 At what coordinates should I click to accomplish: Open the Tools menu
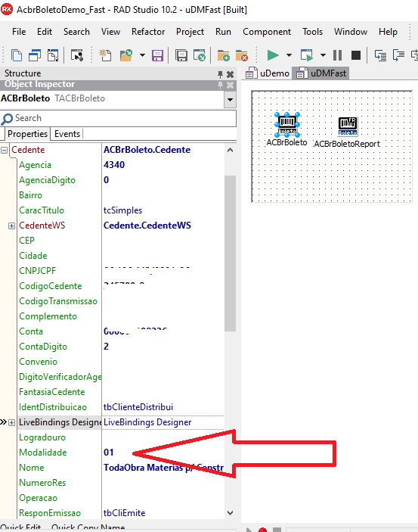point(313,32)
